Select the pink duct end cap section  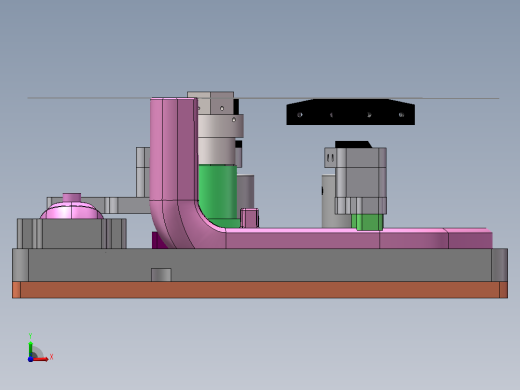(x=469, y=239)
